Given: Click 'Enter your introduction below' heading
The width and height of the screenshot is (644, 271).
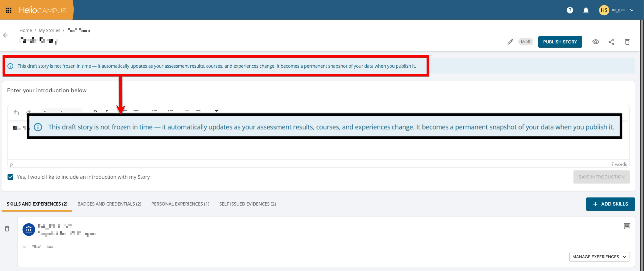Looking at the screenshot, I should (47, 90).
